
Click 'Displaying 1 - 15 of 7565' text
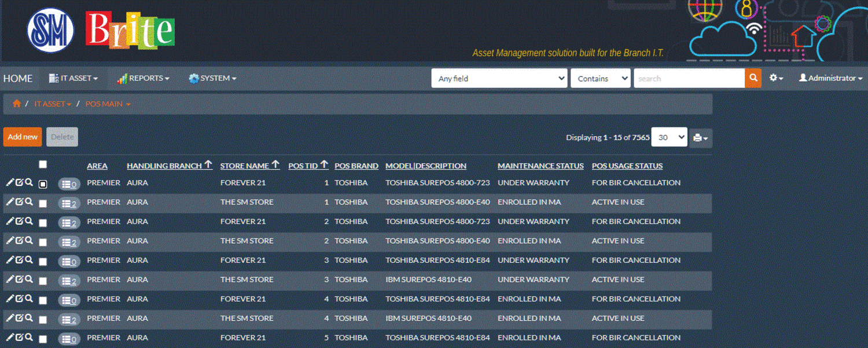coord(608,138)
